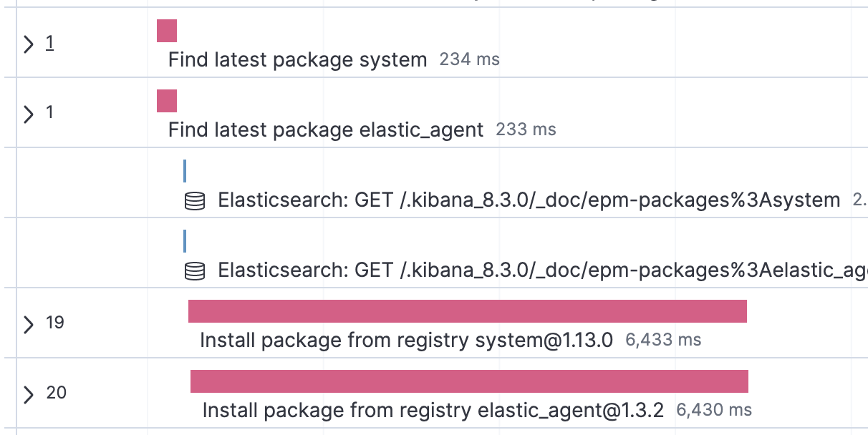The height and width of the screenshot is (435, 868).
Task: Click the database icon beside epm-packages%3Aelastic_agent GET span
Action: tap(194, 270)
